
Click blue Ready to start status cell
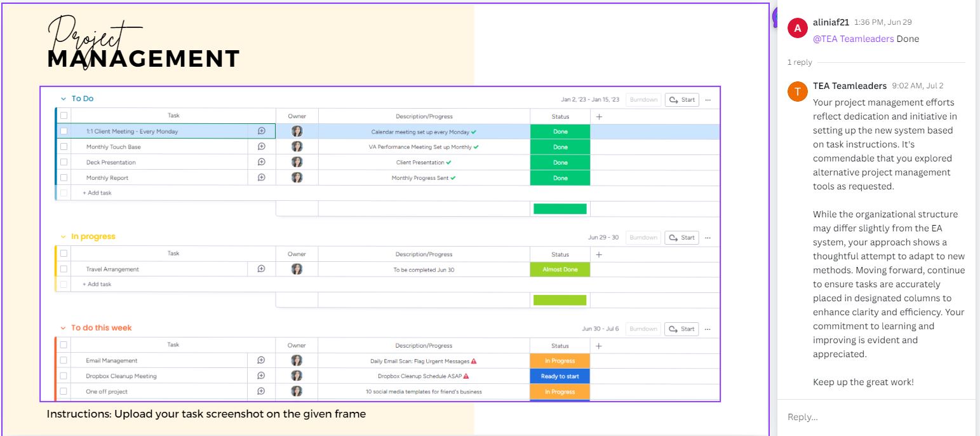tap(560, 376)
